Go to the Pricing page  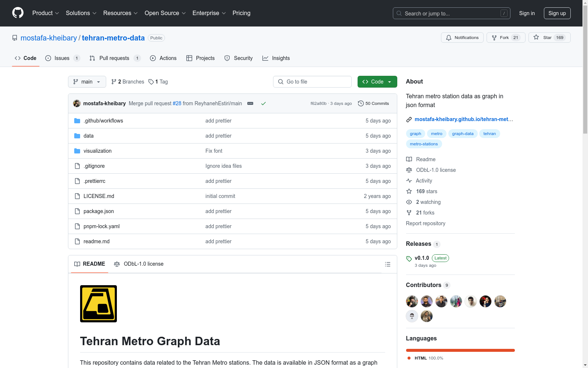[241, 13]
